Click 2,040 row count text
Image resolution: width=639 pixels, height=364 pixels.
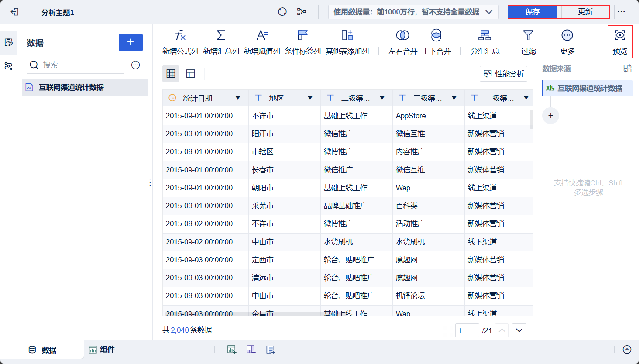tap(180, 330)
